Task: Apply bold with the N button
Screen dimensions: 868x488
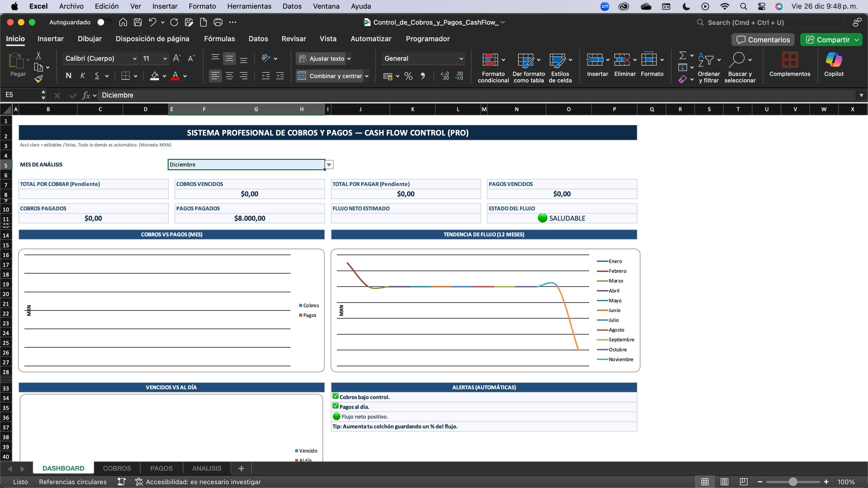Action: point(68,76)
